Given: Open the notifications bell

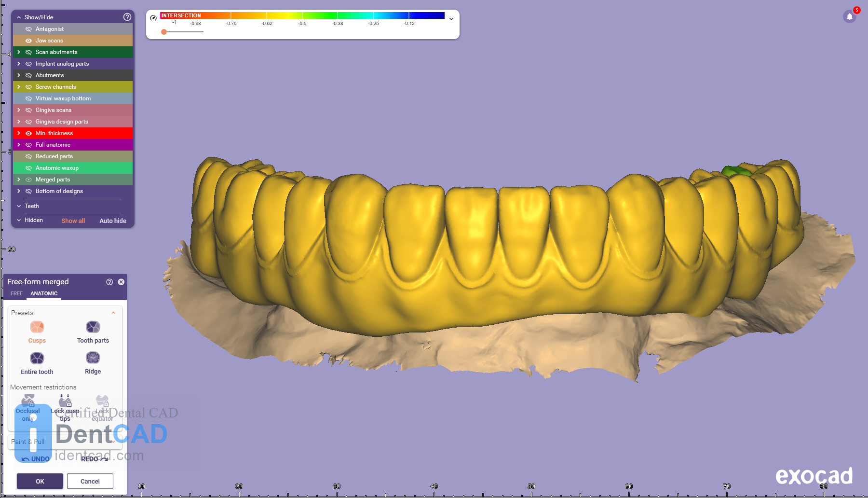Looking at the screenshot, I should [850, 17].
